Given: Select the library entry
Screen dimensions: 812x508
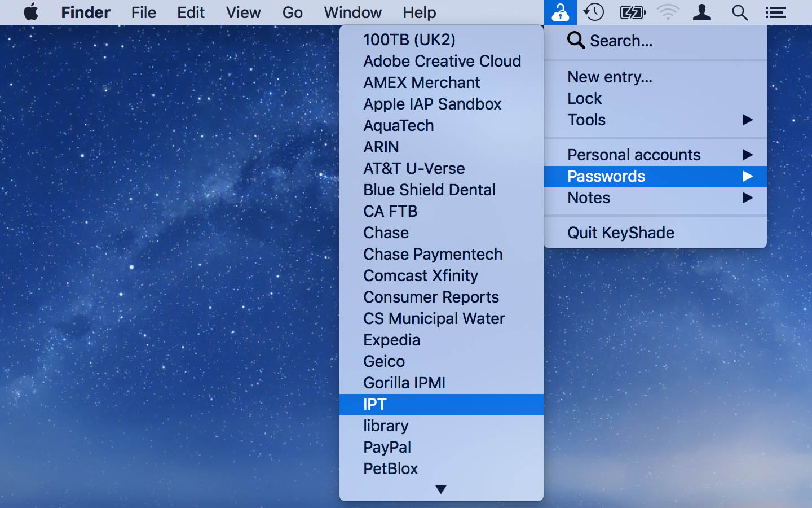Looking at the screenshot, I should point(442,426).
